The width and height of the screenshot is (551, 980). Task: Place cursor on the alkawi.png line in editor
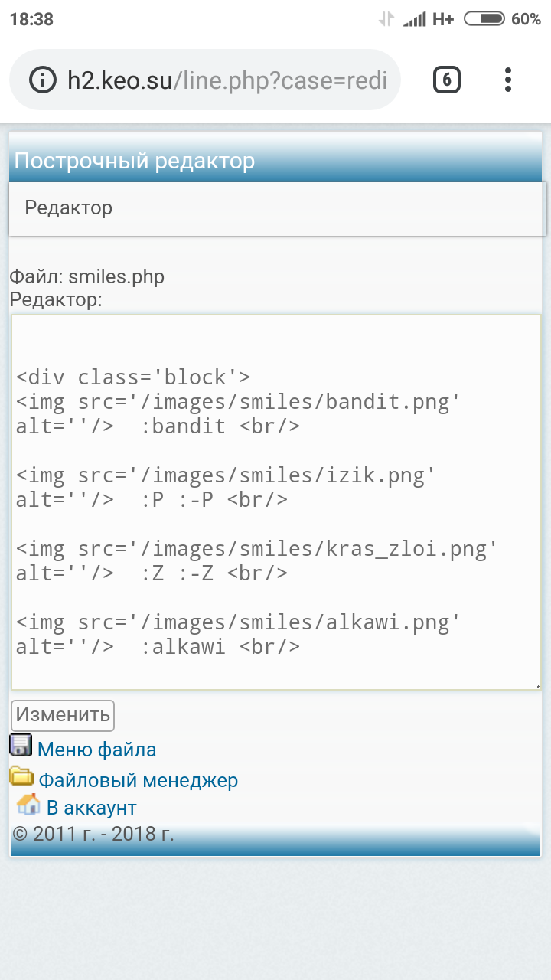tap(239, 622)
